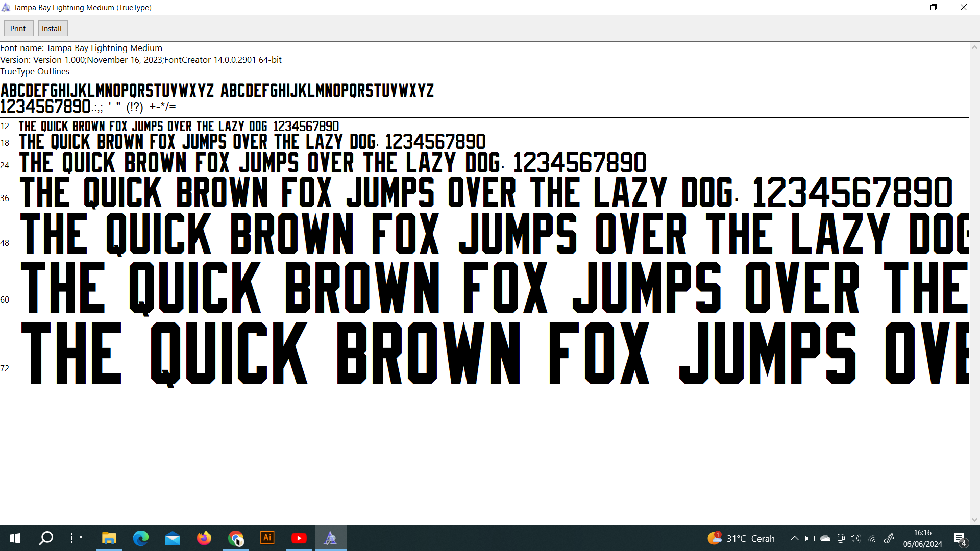Open Task View on the taskbar
Screen dimensions: 980x551
(x=77, y=538)
